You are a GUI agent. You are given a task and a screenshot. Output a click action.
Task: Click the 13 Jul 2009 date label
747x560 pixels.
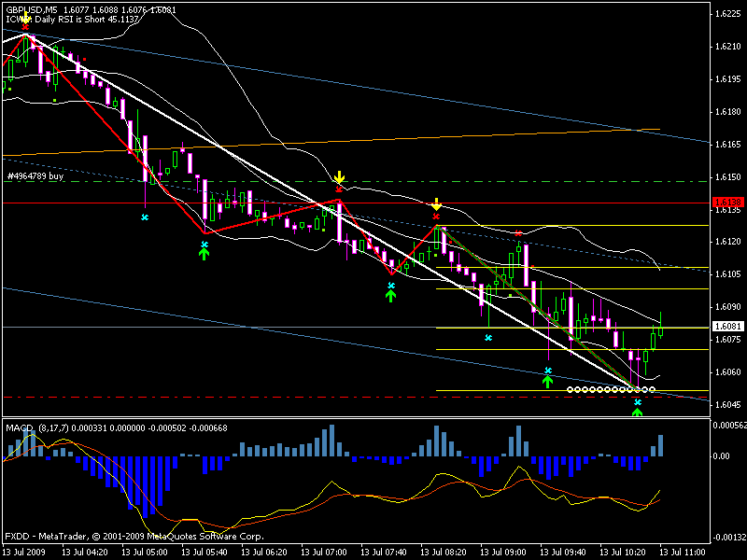(24, 553)
